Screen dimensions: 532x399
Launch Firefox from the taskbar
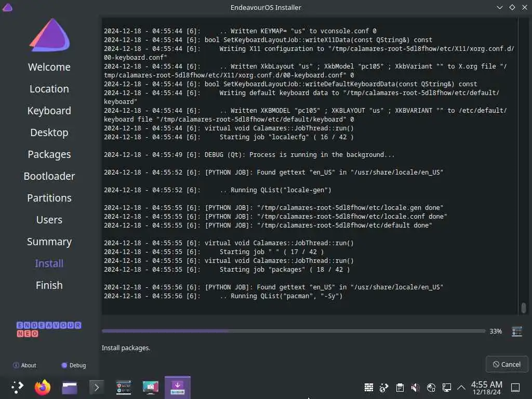click(x=43, y=387)
